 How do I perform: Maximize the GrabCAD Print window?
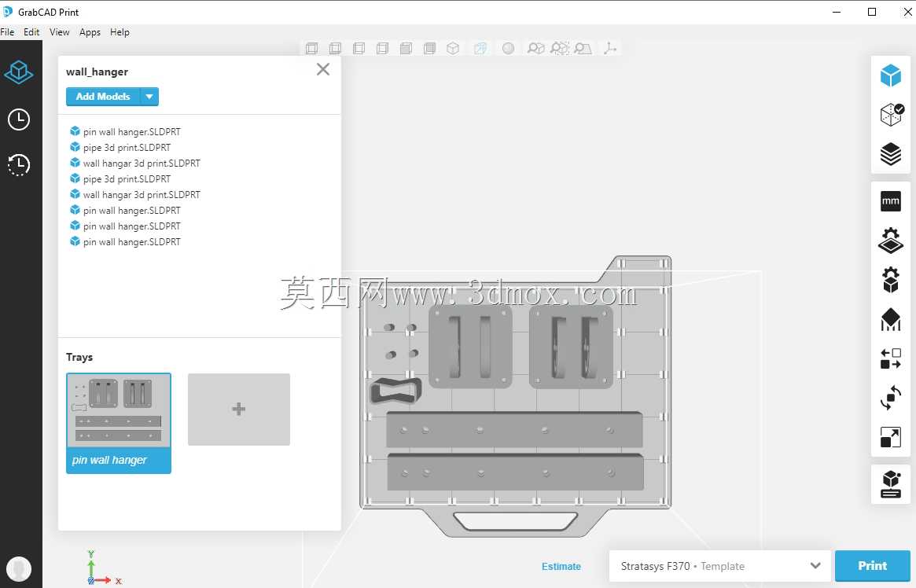pos(872,12)
